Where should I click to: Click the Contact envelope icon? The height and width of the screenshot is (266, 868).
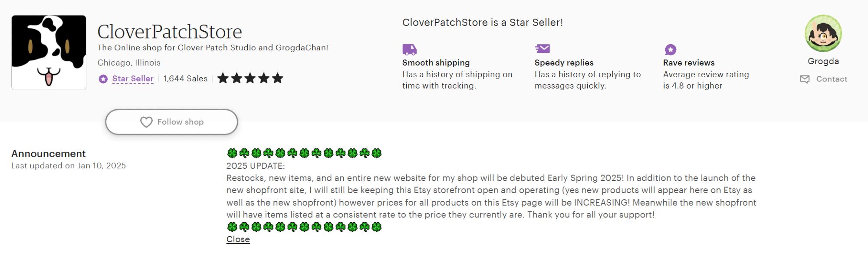(x=805, y=79)
